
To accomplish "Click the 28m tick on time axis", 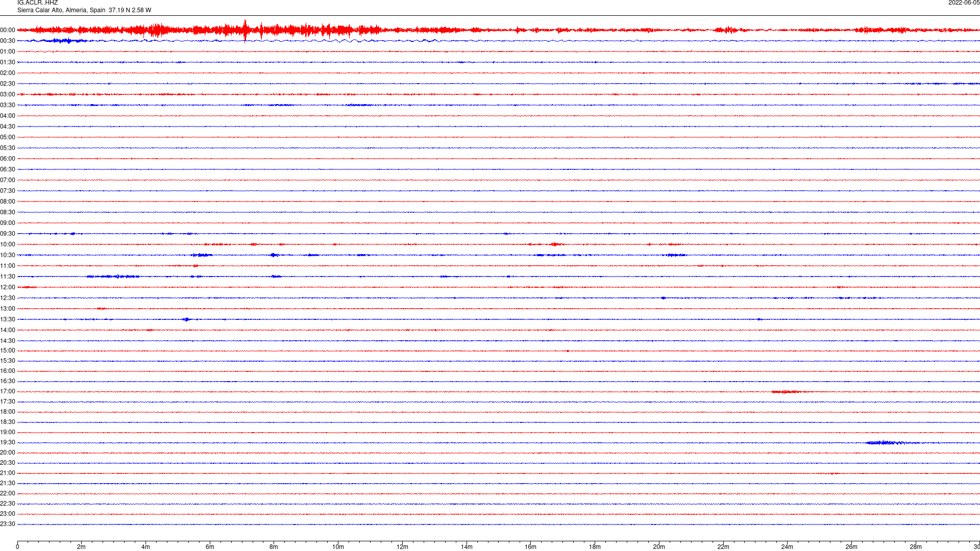I will [916, 547].
